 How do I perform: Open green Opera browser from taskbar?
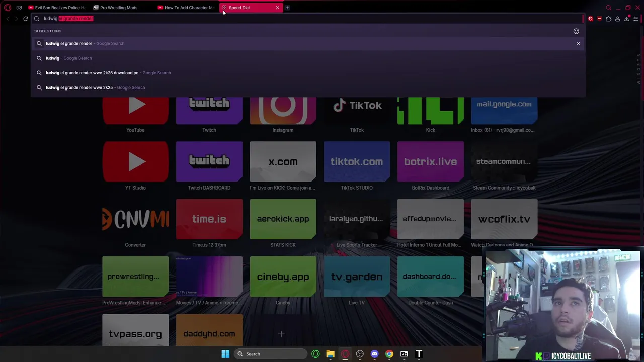[x=315, y=354]
